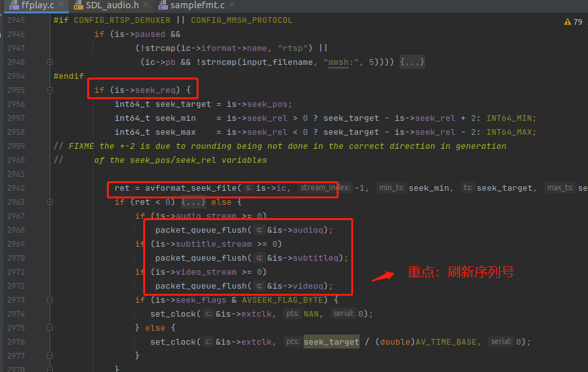The image size is (588, 372).
Task: Open the warnings indicator showing 79
Action: pos(573,22)
